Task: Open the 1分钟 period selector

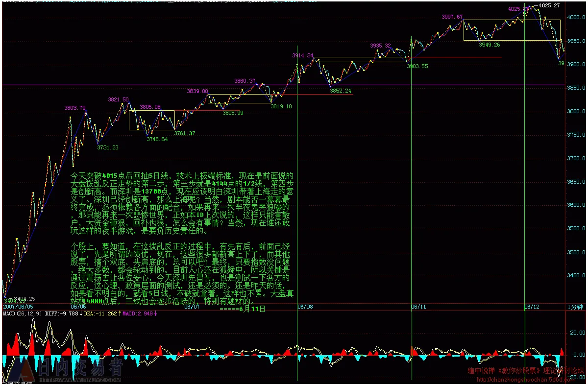Action: tap(575, 307)
